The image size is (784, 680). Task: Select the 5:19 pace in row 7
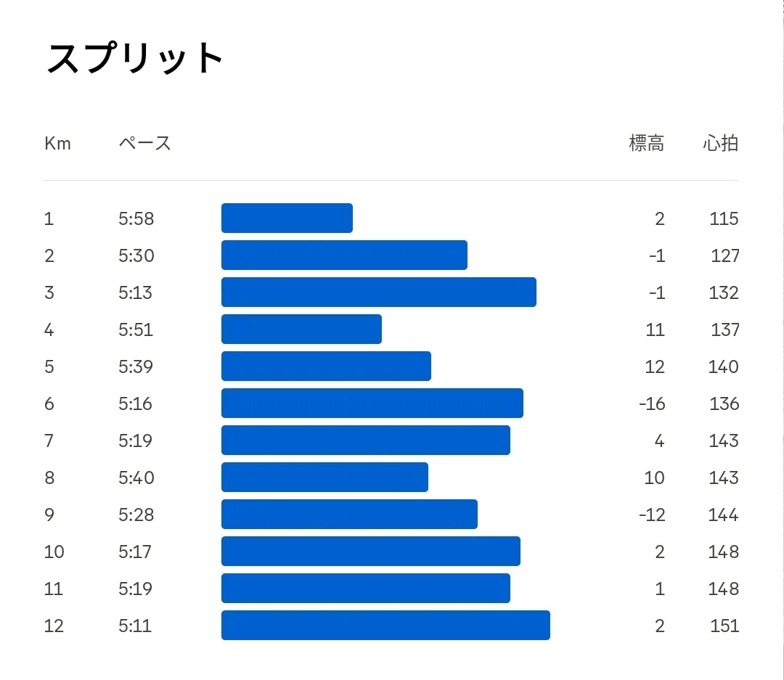tap(136, 441)
